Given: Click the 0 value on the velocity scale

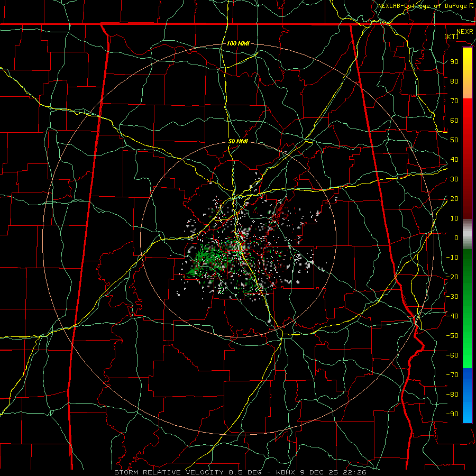Looking at the screenshot, I should [x=456, y=237].
